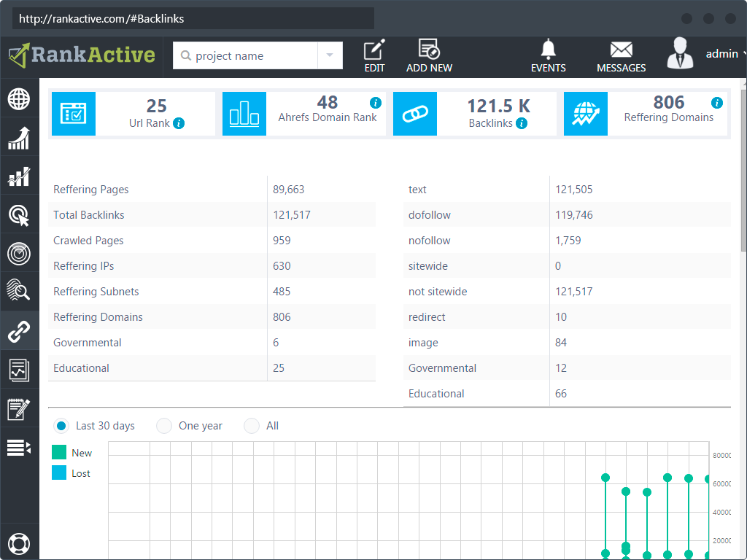Click the RankActive logo
747x560 pixels.
coord(82,55)
